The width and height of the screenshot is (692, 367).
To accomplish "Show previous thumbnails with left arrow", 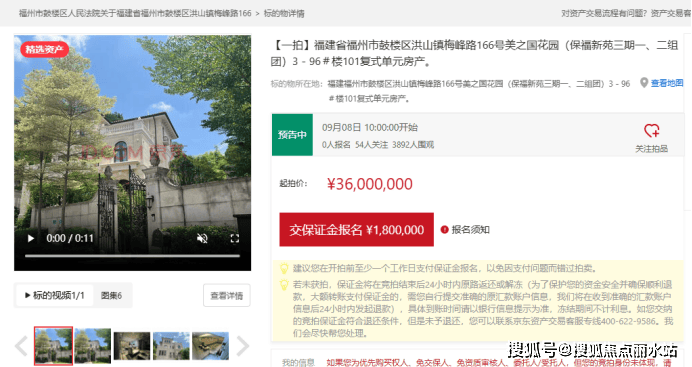I will pyautogui.click(x=22, y=346).
